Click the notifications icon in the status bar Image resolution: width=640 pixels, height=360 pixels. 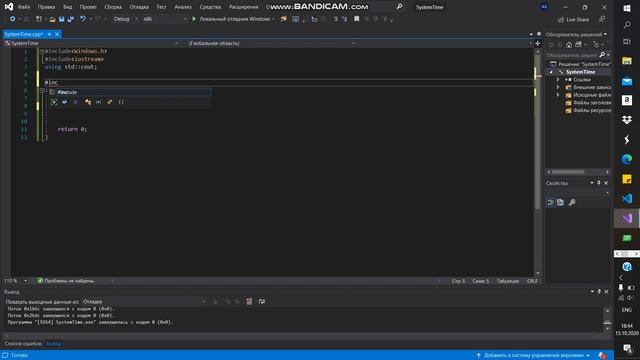coord(602,356)
